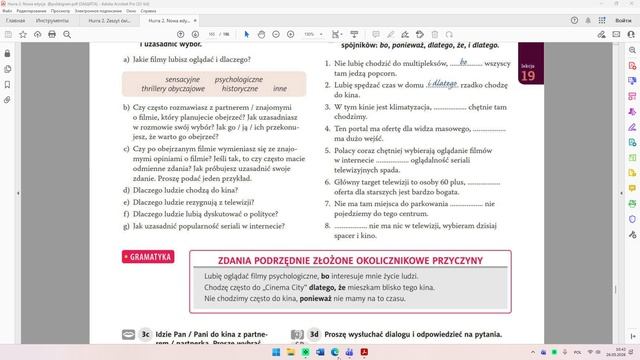Open the attachments paperclip panel

pyautogui.click(x=7, y=100)
